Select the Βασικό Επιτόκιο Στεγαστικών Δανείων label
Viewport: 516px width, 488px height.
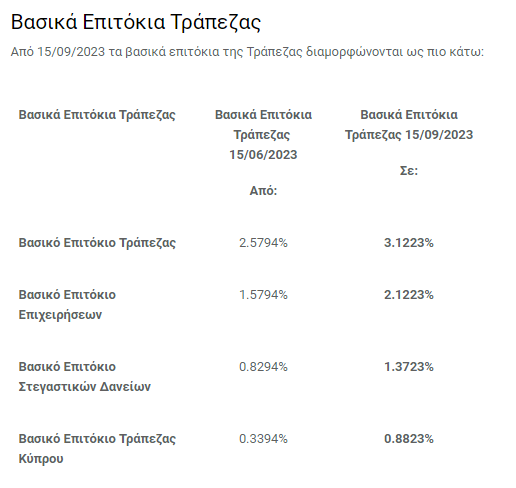(85, 377)
